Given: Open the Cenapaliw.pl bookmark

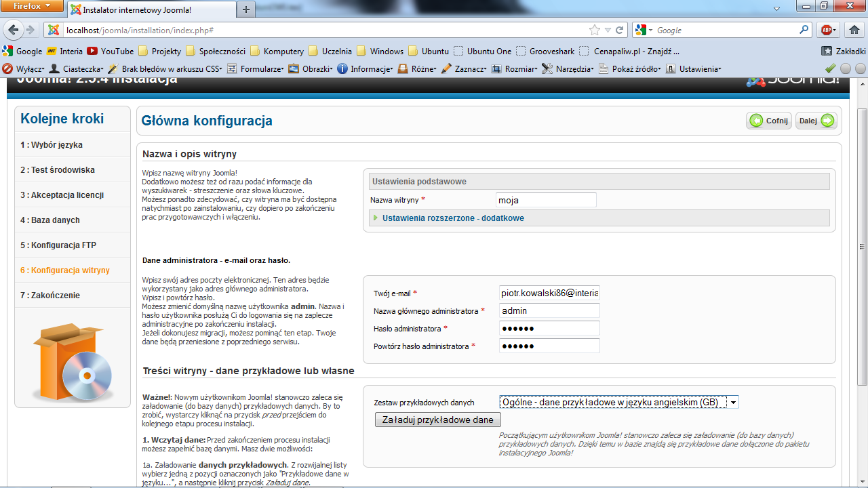Looking at the screenshot, I should coord(629,51).
